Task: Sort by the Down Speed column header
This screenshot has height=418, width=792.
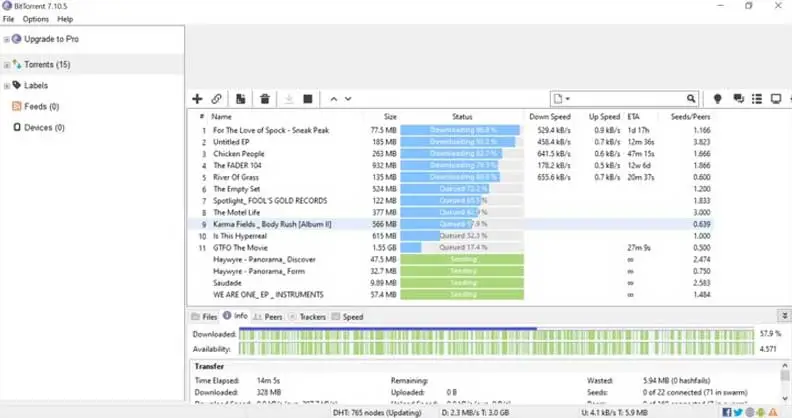Action: click(550, 117)
